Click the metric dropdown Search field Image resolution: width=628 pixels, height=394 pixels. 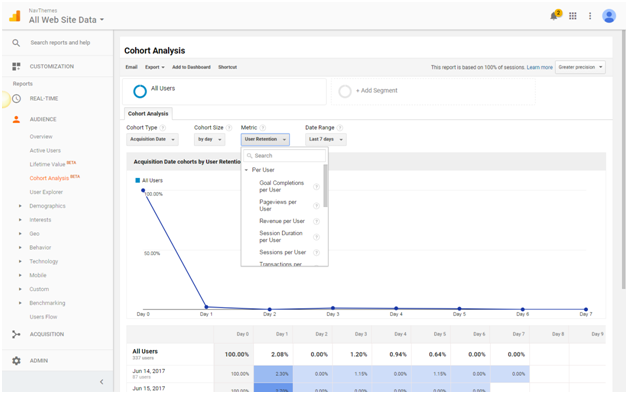284,156
